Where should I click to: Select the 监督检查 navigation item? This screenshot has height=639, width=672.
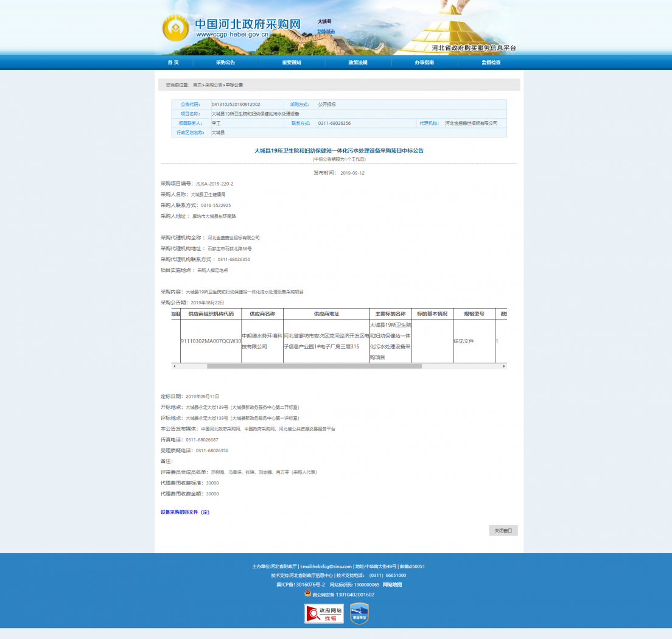pyautogui.click(x=491, y=63)
